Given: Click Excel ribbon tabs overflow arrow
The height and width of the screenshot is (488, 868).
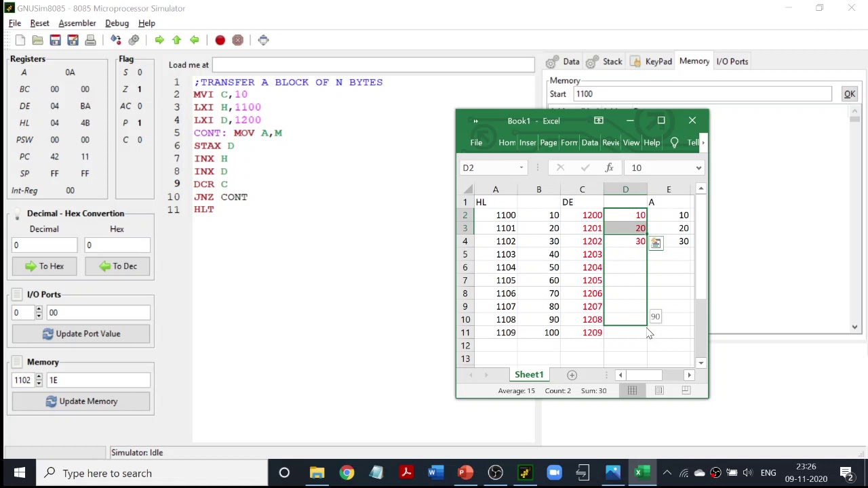Looking at the screenshot, I should pyautogui.click(x=703, y=143).
